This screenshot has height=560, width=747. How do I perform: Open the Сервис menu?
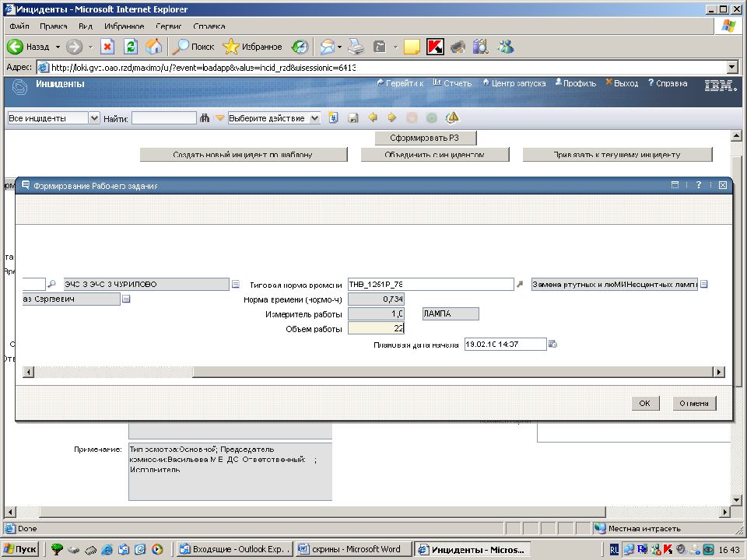pos(169,26)
